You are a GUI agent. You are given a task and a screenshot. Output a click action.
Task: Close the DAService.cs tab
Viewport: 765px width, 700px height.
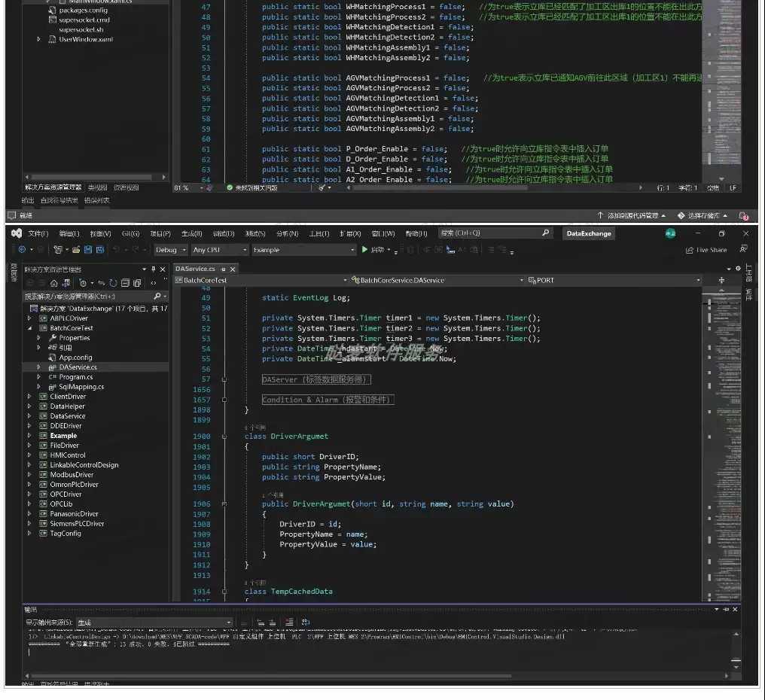point(233,269)
